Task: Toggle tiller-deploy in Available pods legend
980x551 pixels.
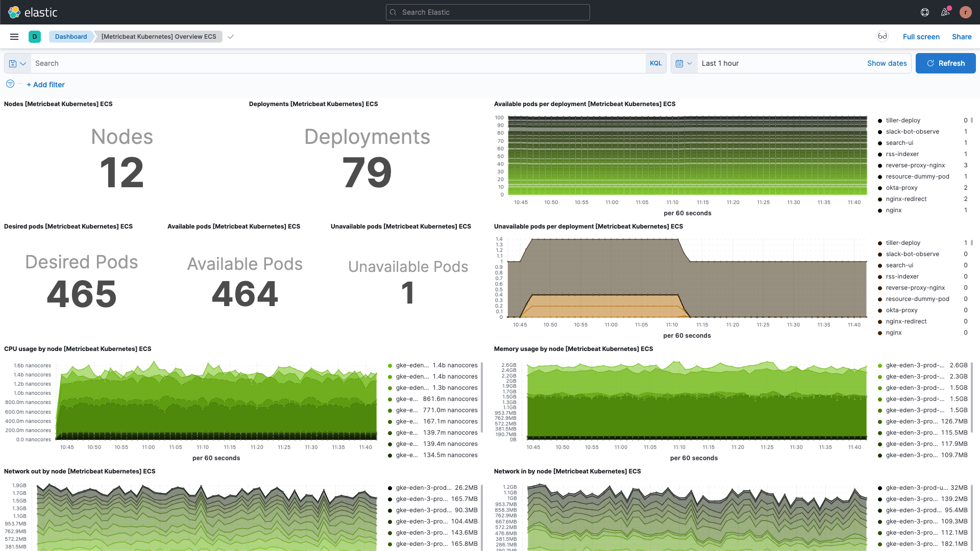Action: [903, 120]
